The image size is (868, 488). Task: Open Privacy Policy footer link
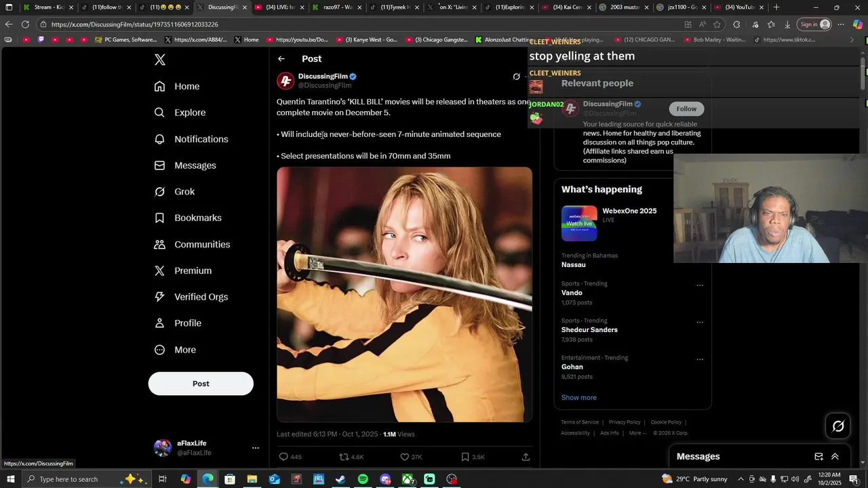625,422
